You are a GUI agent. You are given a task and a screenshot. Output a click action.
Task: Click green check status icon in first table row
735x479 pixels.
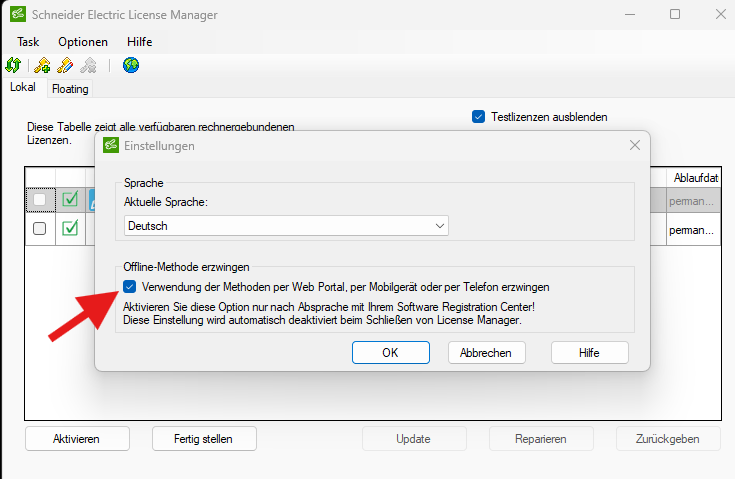[x=70, y=200]
